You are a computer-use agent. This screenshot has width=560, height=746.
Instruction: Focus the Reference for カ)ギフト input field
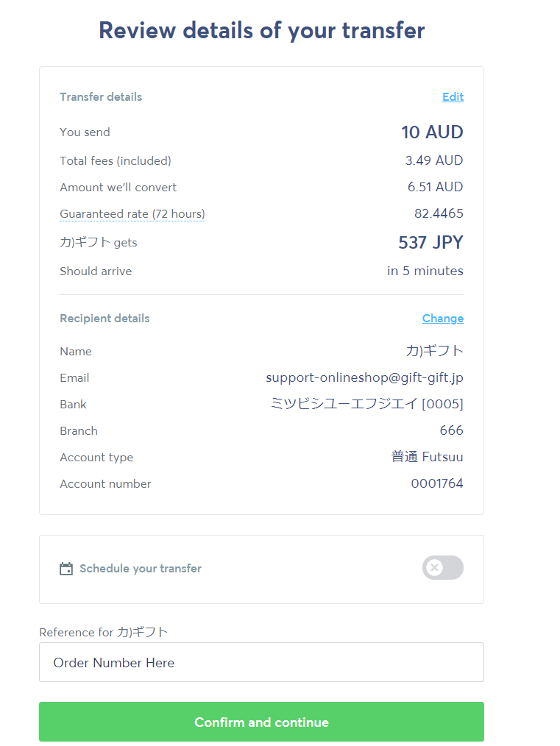point(261,662)
